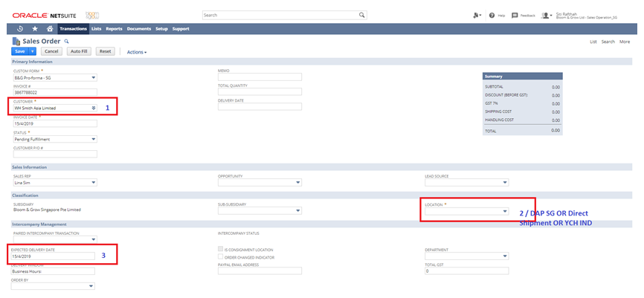Click the PayPal Email Address field

tap(260, 271)
